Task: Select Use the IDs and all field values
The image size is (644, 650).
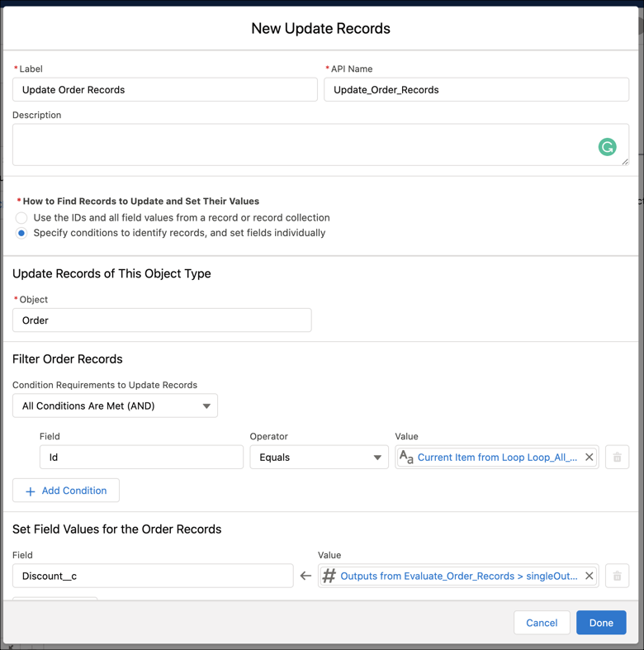Action: pyautogui.click(x=21, y=218)
